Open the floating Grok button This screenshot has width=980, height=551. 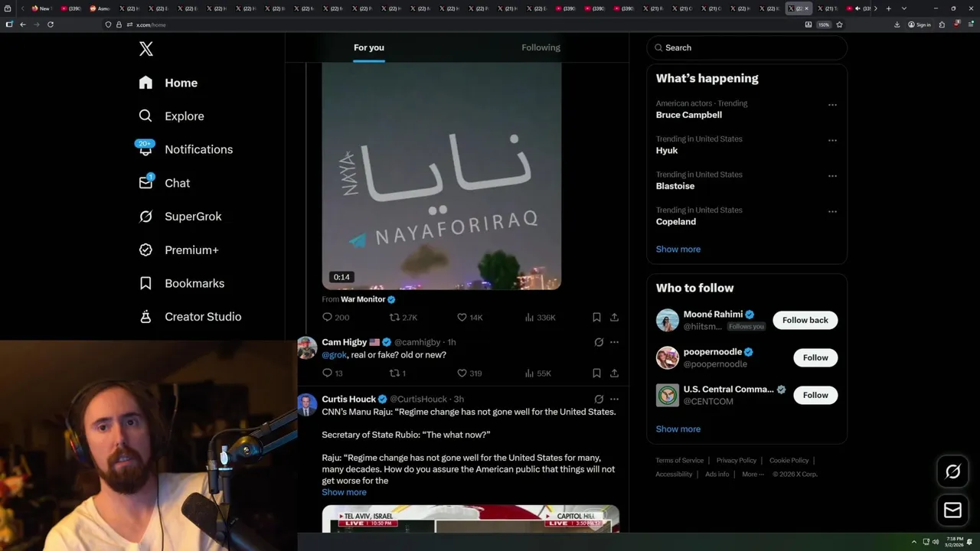[x=952, y=472]
